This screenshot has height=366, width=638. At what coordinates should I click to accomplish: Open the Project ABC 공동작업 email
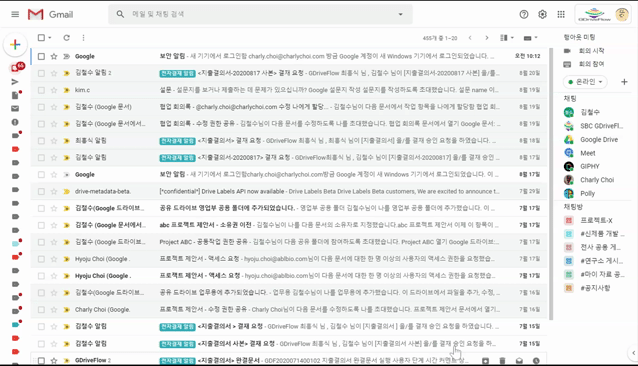289,242
